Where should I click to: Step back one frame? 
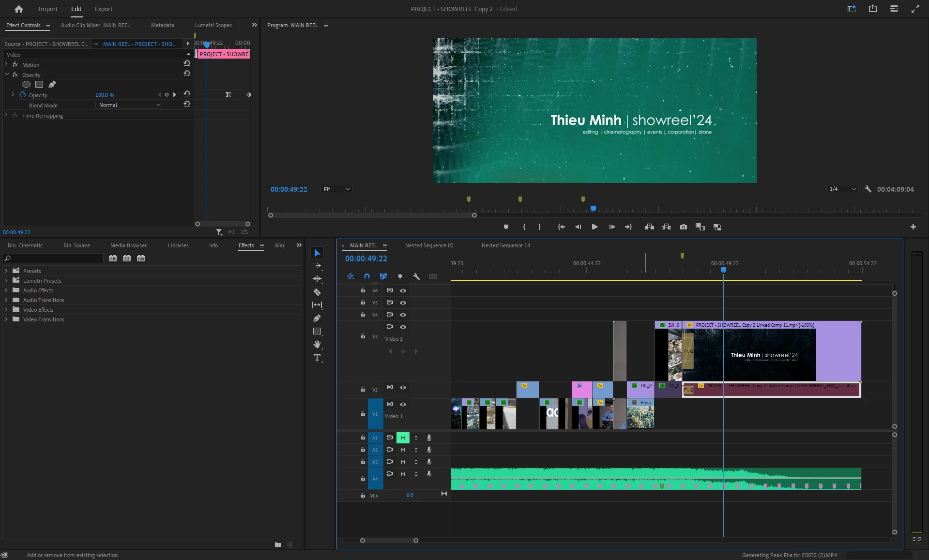click(x=578, y=227)
